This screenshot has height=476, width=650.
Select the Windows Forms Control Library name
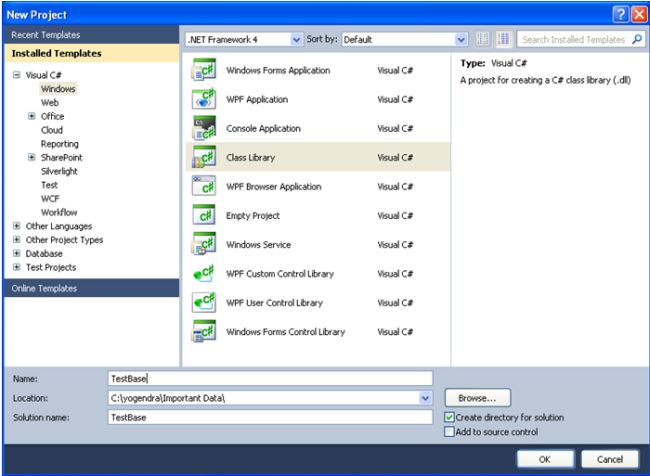pyautogui.click(x=286, y=332)
